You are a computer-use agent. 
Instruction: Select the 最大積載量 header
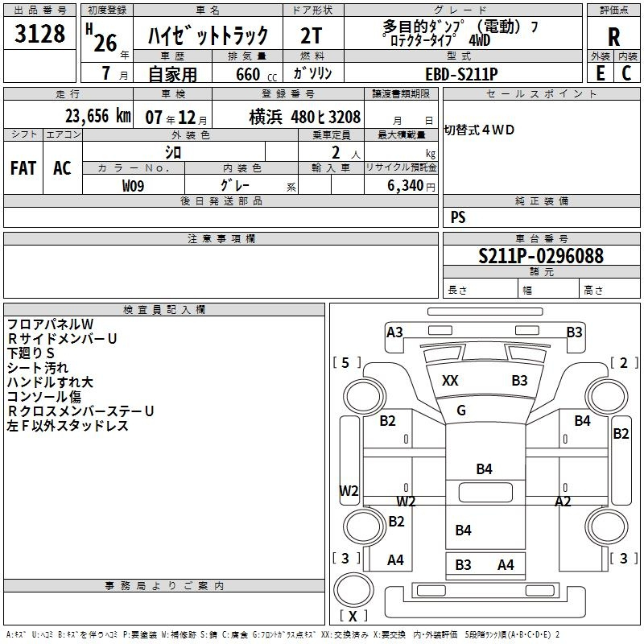click(401, 134)
